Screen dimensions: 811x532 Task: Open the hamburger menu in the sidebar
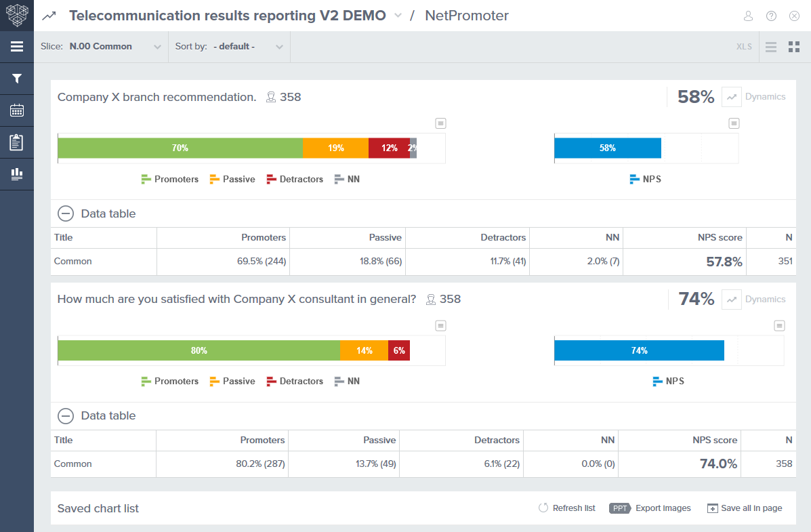[16, 47]
